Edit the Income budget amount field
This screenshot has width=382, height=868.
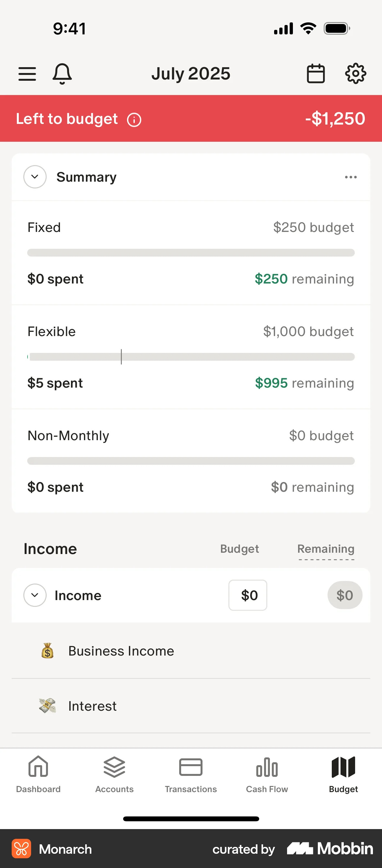coord(248,595)
